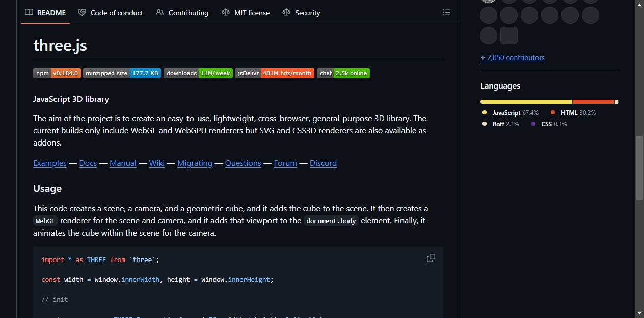Select the MIT license tab

coord(246,13)
